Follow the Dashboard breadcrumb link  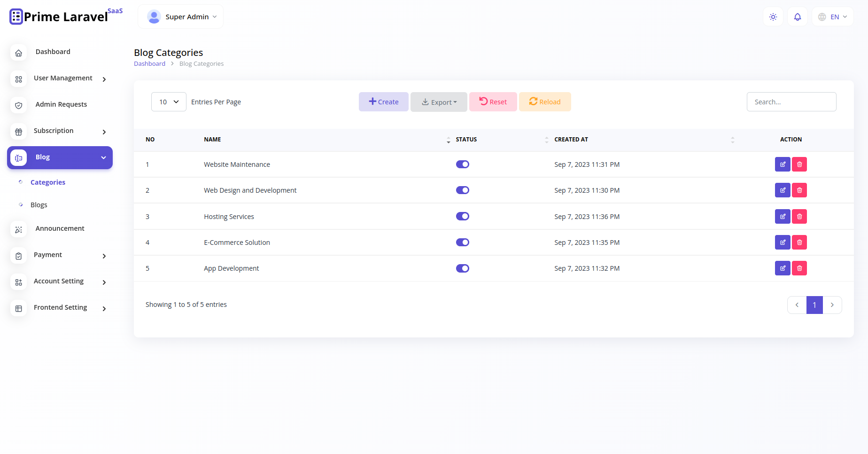tap(149, 63)
